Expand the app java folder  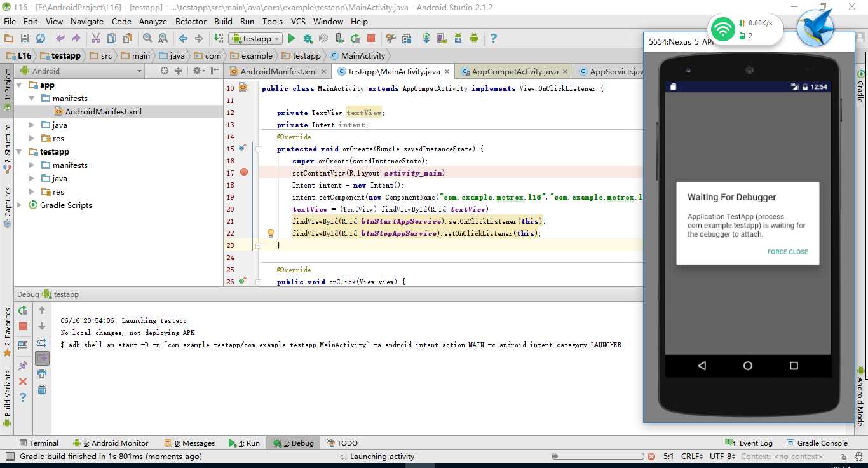point(32,125)
